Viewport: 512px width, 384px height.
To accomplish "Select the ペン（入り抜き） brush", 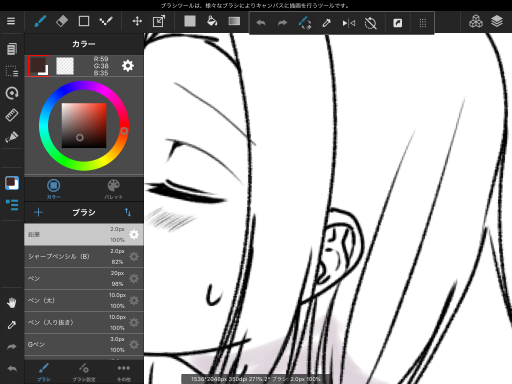I will click(84, 322).
